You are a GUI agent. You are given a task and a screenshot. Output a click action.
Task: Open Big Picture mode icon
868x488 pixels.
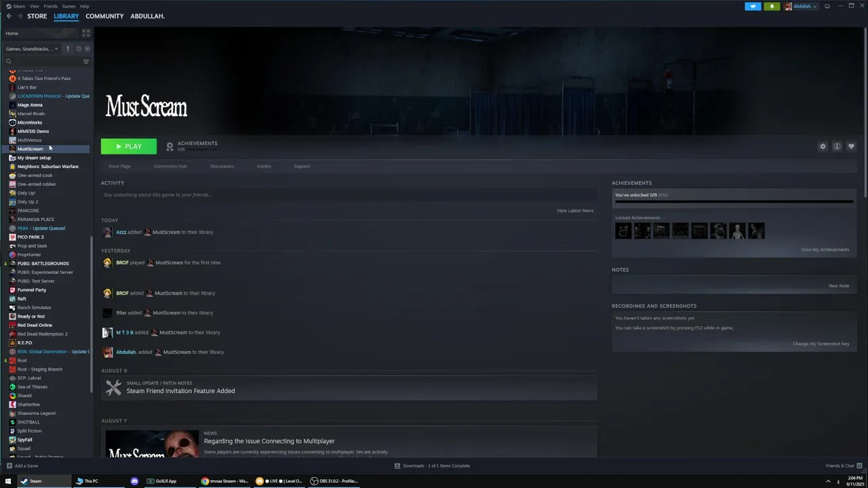[x=827, y=6]
